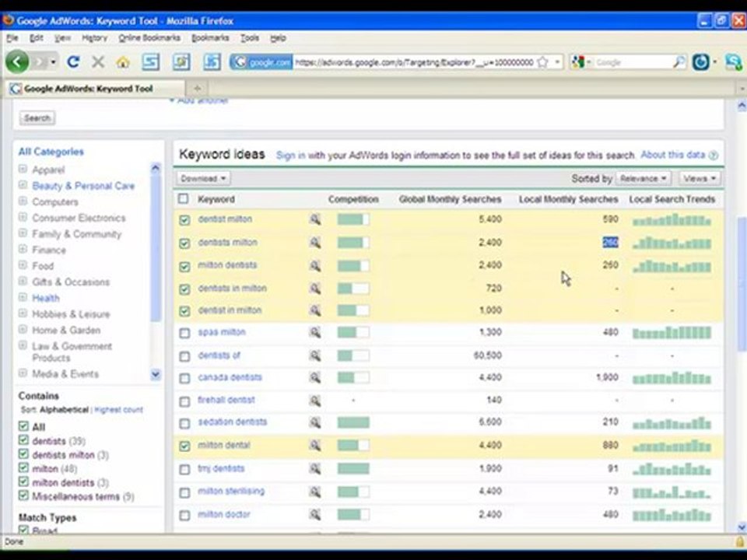Click magnifier icon for milton sterilising
747x560 pixels.
pyautogui.click(x=315, y=492)
